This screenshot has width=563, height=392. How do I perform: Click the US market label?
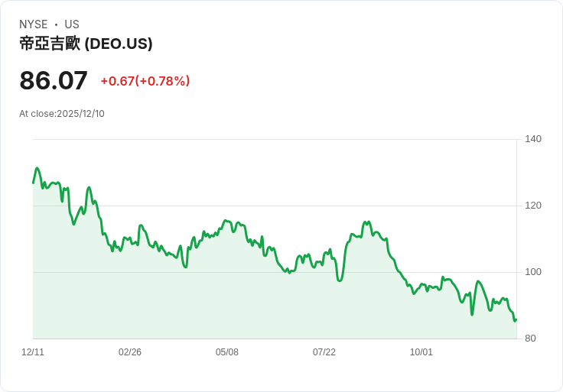point(72,24)
